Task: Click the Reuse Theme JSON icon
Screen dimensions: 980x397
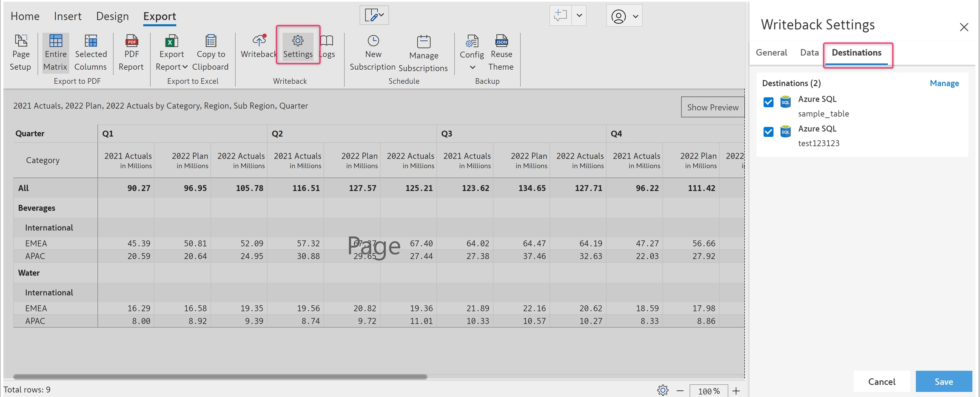Action: [x=501, y=41]
